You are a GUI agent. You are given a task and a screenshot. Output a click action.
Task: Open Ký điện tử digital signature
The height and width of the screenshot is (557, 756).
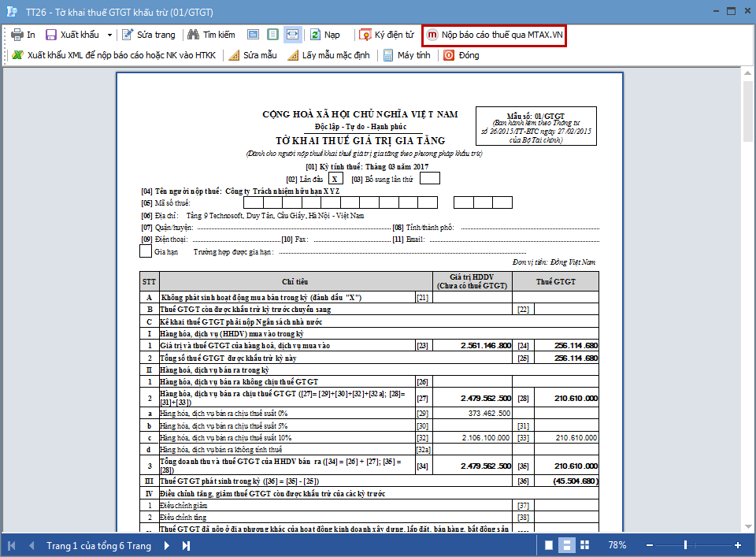(x=386, y=35)
